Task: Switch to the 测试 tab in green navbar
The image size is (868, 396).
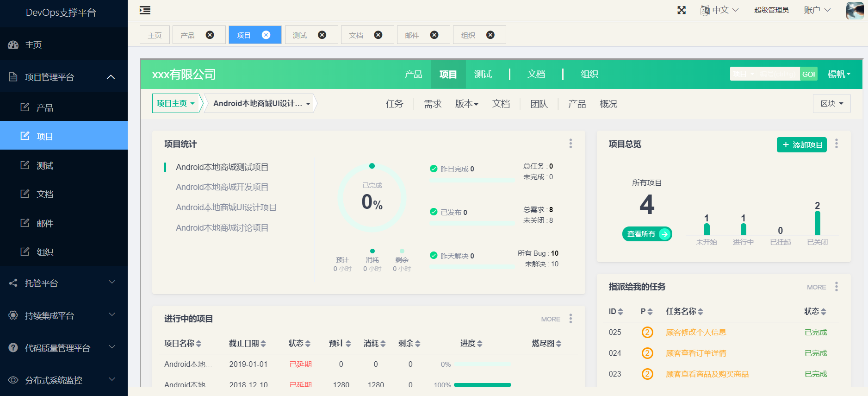Action: tap(483, 75)
